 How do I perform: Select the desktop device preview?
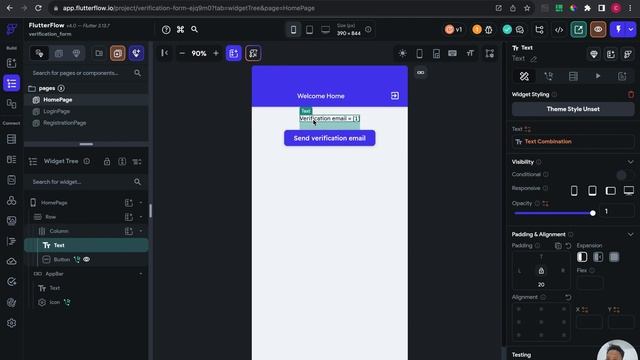click(x=325, y=29)
